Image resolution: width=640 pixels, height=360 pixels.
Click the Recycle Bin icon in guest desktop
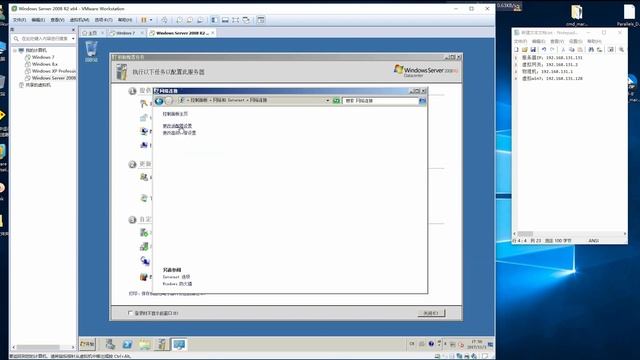point(91,51)
